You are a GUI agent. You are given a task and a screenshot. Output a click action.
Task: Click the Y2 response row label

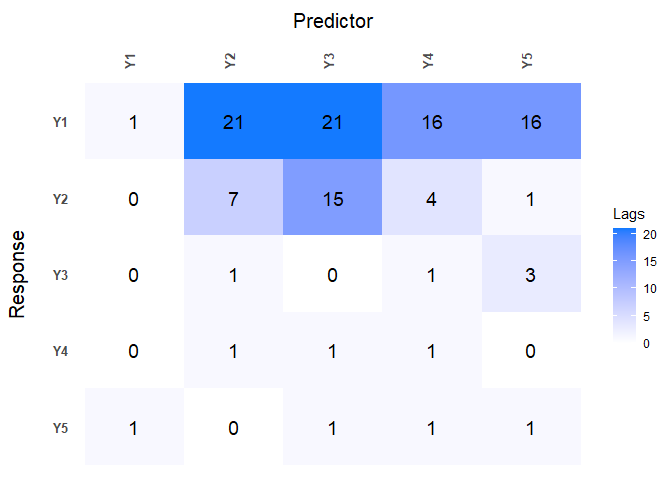pyautogui.click(x=60, y=199)
